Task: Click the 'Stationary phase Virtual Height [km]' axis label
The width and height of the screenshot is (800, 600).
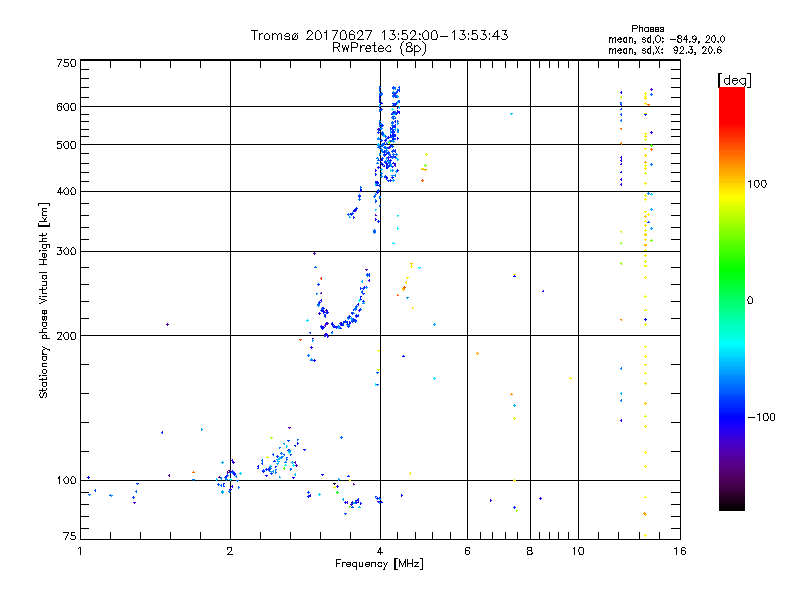Action: [44, 300]
